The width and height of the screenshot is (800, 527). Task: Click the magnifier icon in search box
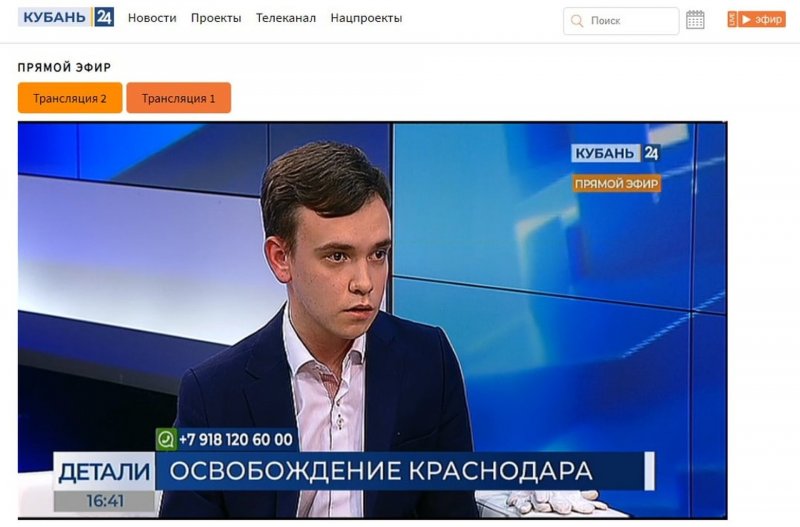coord(577,21)
